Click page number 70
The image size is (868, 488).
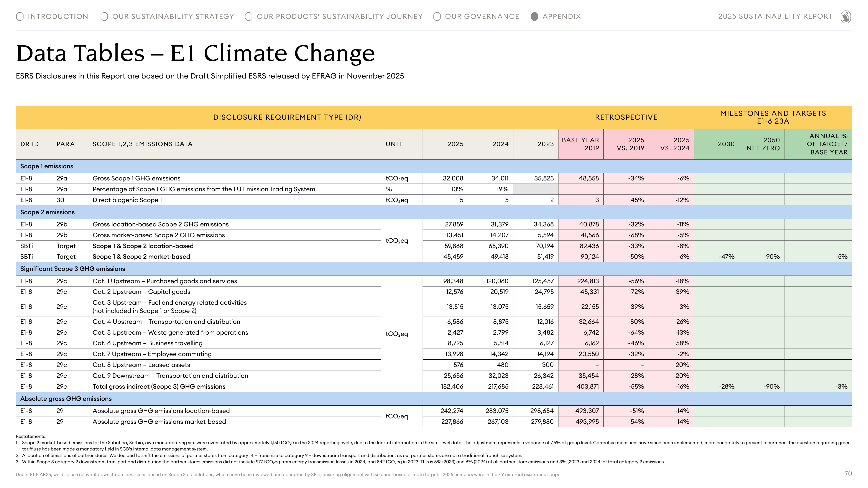(x=848, y=474)
